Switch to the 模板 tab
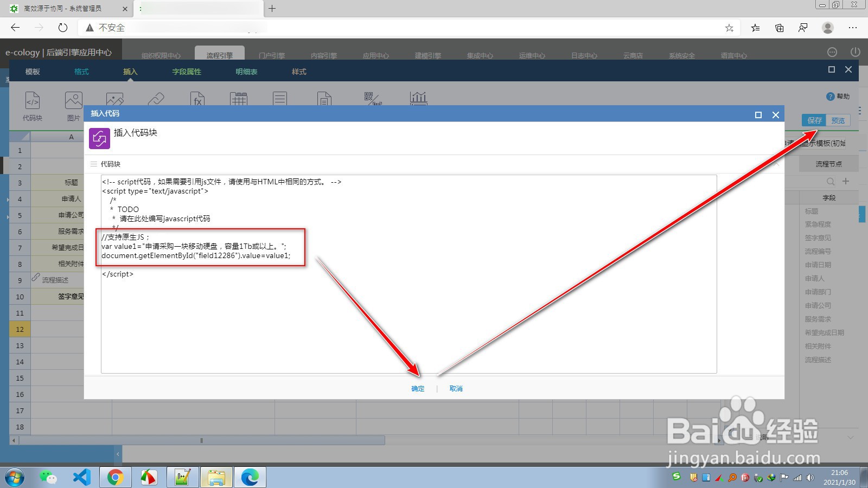The image size is (868, 488). (33, 72)
